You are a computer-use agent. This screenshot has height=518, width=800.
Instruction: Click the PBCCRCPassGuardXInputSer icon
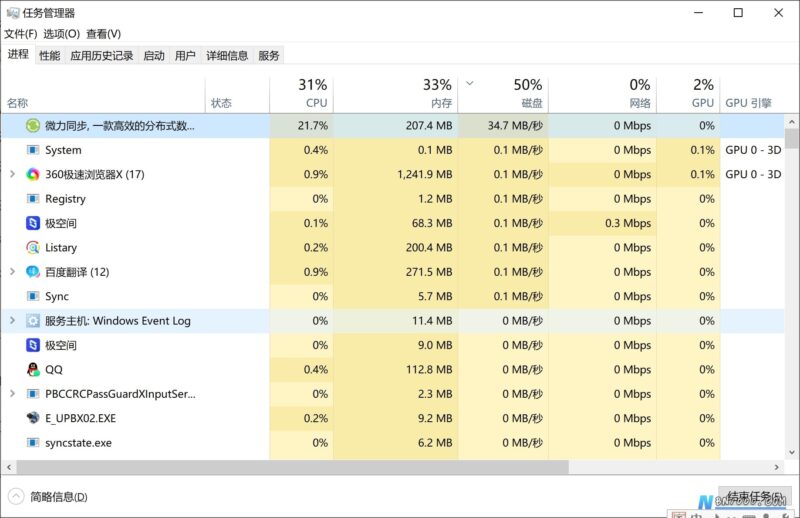click(33, 394)
